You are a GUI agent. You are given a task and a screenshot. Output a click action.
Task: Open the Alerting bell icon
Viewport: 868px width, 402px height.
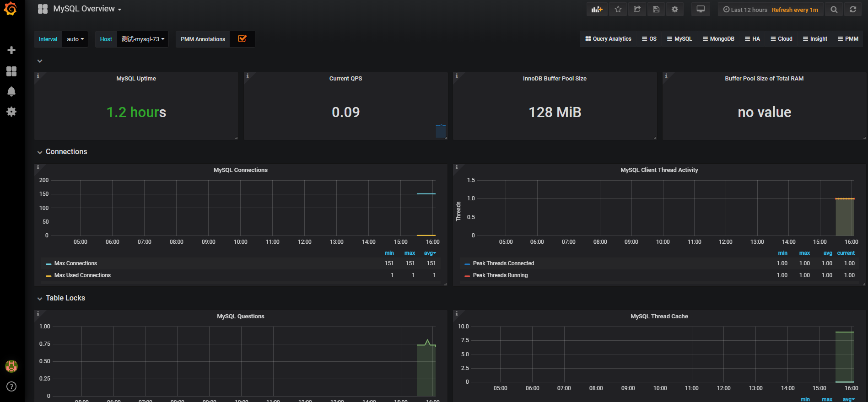coord(11,91)
